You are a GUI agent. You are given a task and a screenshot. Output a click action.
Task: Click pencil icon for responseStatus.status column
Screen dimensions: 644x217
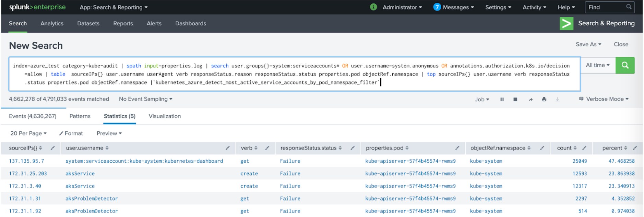[x=352, y=148]
